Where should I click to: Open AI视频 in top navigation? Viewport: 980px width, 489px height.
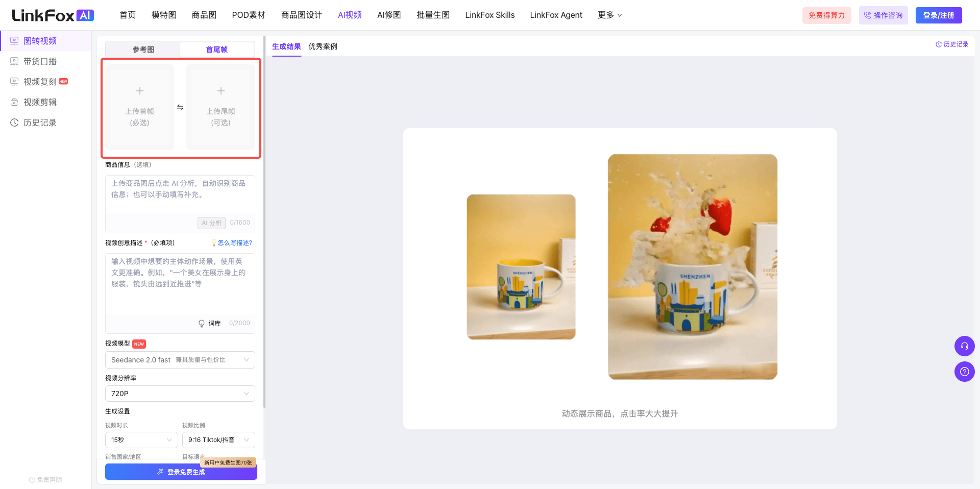click(x=350, y=15)
